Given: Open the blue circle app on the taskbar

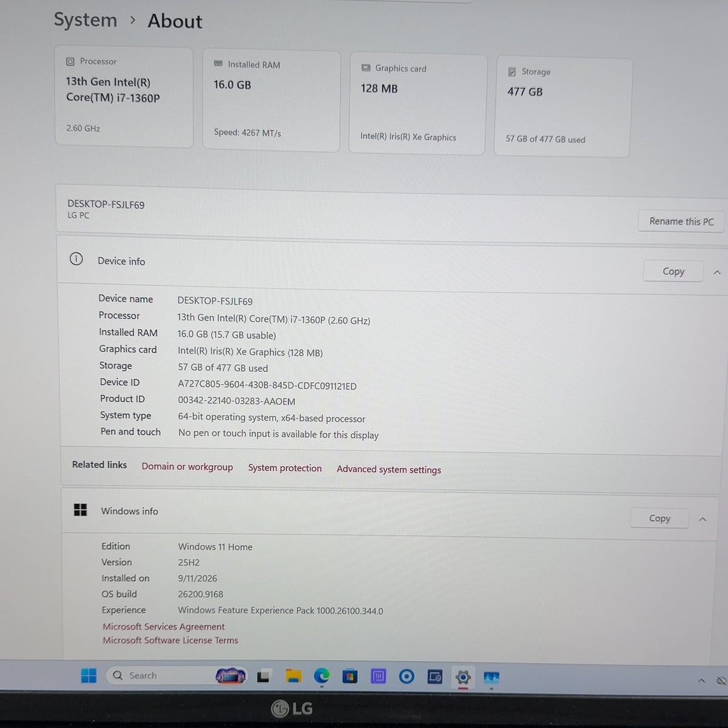Looking at the screenshot, I should pyautogui.click(x=406, y=676).
